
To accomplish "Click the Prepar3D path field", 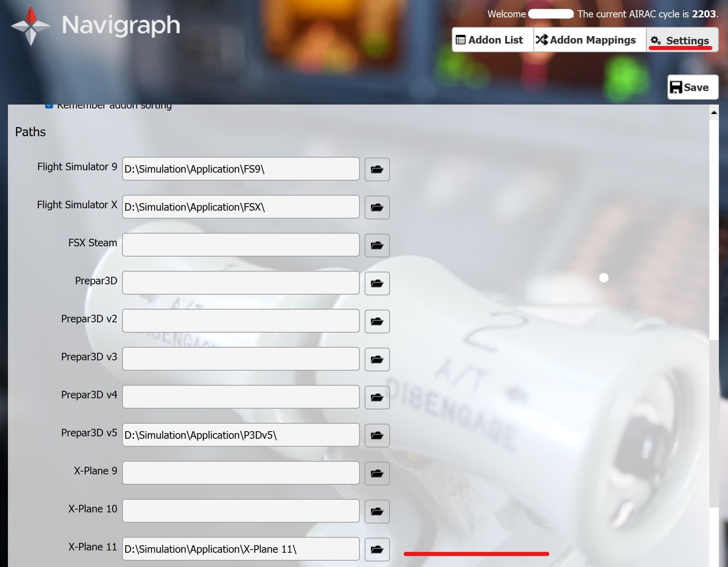I will click(241, 283).
